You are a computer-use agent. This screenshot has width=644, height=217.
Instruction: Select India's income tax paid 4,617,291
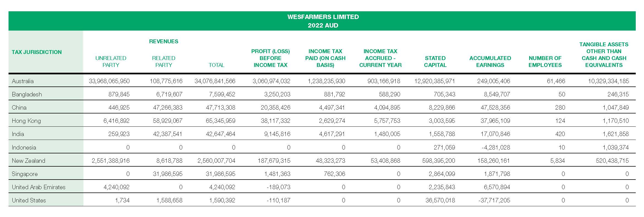point(332,134)
